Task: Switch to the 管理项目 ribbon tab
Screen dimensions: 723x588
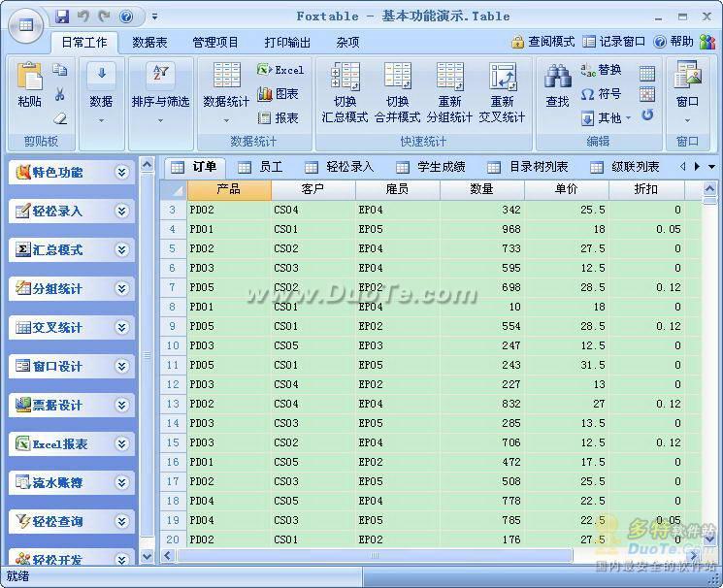Action: (x=215, y=43)
